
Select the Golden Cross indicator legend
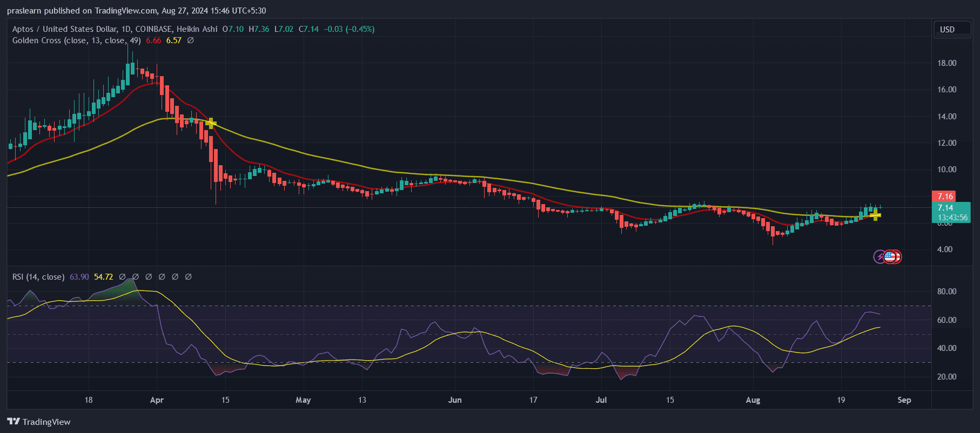[77, 40]
